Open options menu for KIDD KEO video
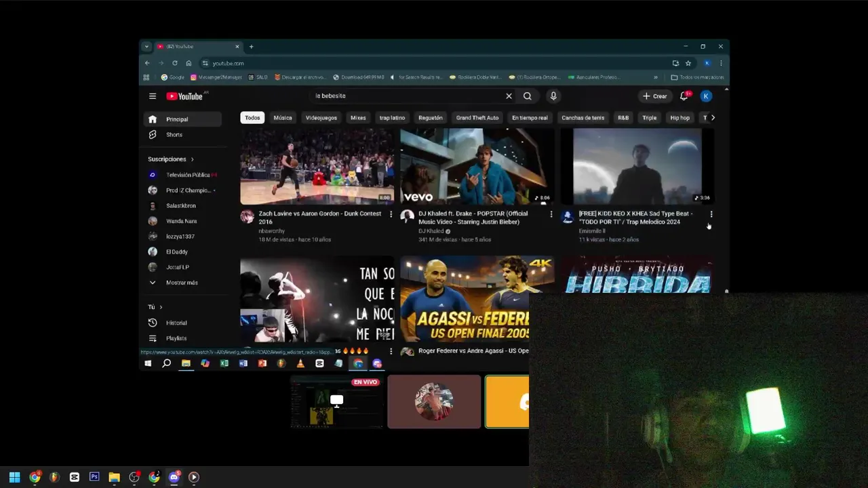 [x=711, y=214]
